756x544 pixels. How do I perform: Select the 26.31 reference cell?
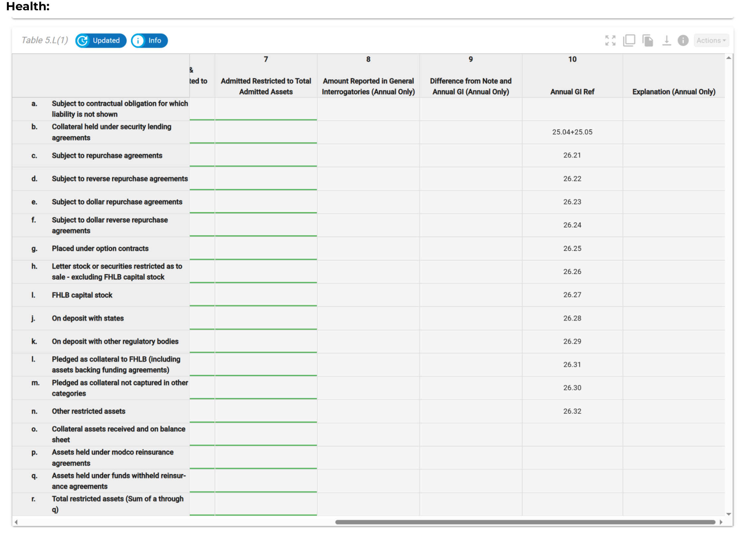click(572, 365)
